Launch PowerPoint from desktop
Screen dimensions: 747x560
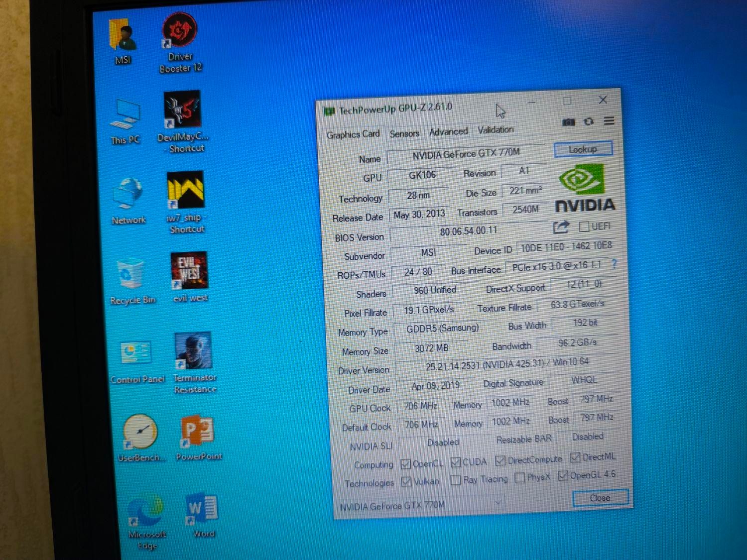point(199,438)
